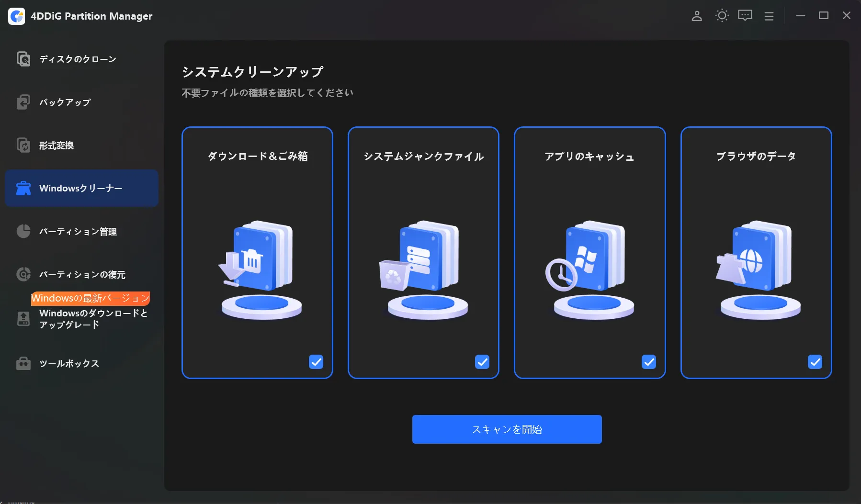Click スキャンを開始 button
The height and width of the screenshot is (504, 861).
point(507,429)
